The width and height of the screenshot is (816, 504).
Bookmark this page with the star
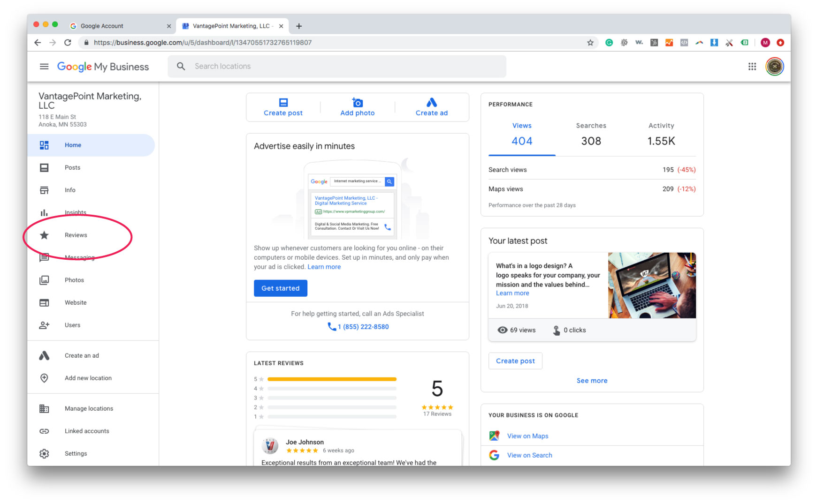[589, 42]
